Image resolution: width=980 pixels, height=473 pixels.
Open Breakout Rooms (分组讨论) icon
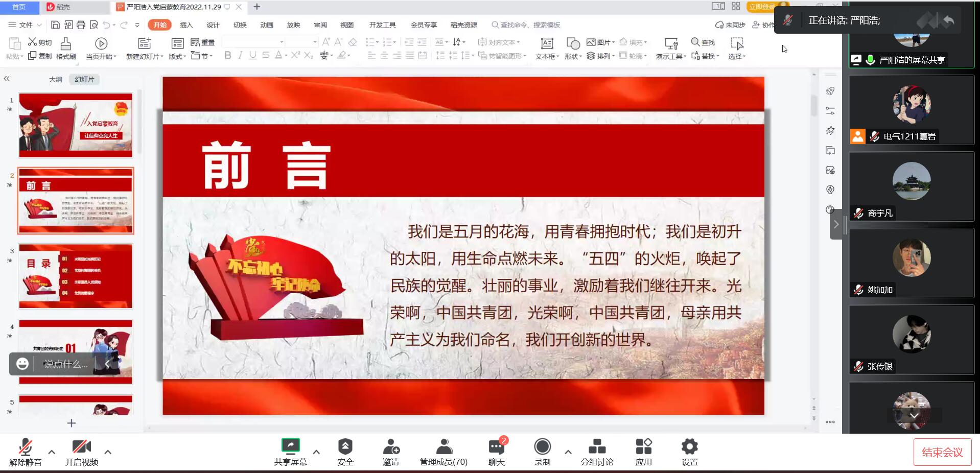point(597,447)
